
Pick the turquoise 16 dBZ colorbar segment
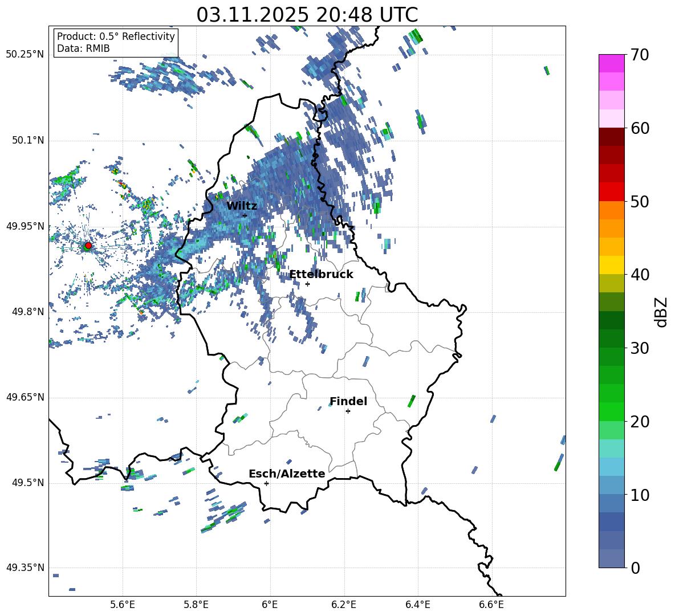click(x=612, y=448)
